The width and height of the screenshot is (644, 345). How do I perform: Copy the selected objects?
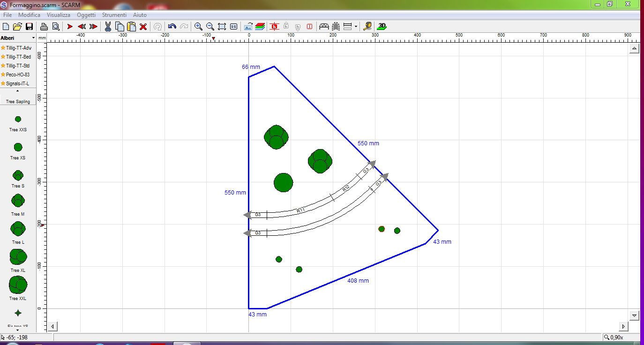point(120,27)
